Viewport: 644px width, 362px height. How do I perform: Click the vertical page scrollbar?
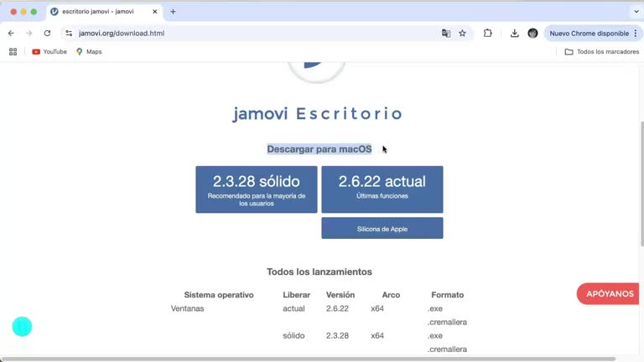click(x=642, y=184)
